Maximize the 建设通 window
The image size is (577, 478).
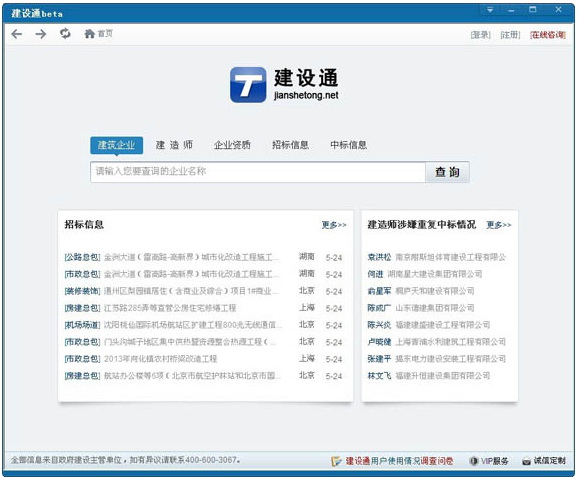(x=532, y=10)
